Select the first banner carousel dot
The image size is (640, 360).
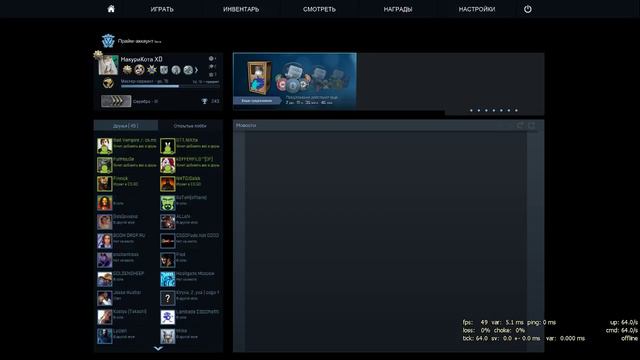tap(471, 111)
